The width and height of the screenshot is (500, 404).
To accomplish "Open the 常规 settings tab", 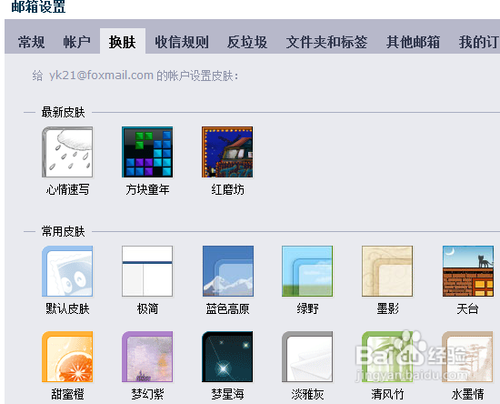I will pyautogui.click(x=31, y=42).
